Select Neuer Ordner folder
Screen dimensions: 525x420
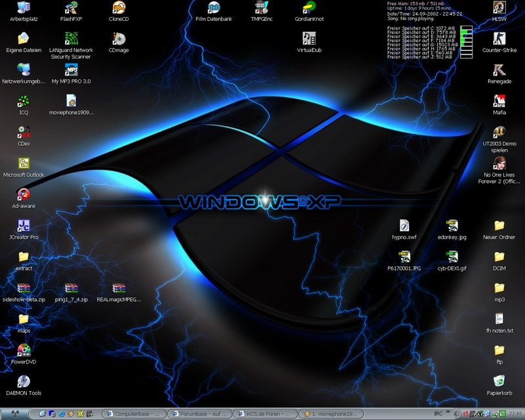pyautogui.click(x=499, y=230)
